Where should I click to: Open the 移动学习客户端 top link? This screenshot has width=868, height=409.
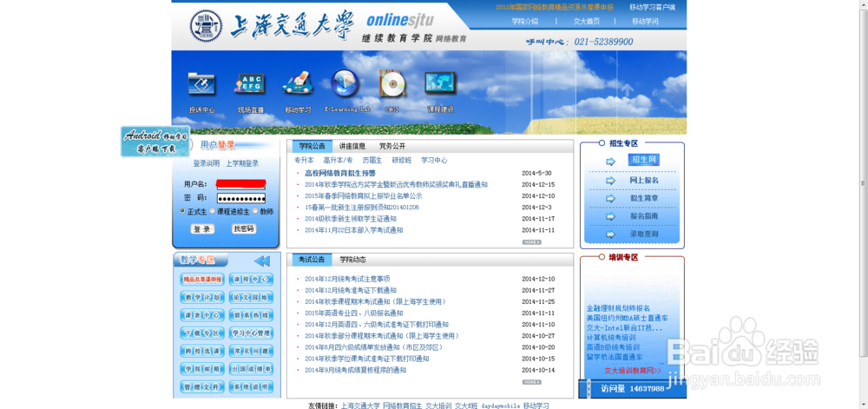[x=652, y=7]
